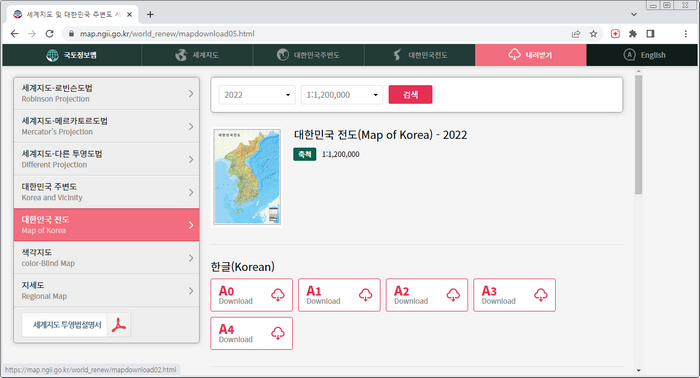
Task: Click the chevron on the Regional Map row
Action: click(191, 291)
